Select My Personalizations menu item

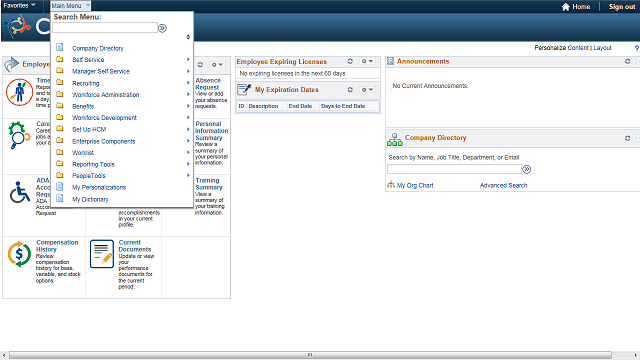click(99, 187)
